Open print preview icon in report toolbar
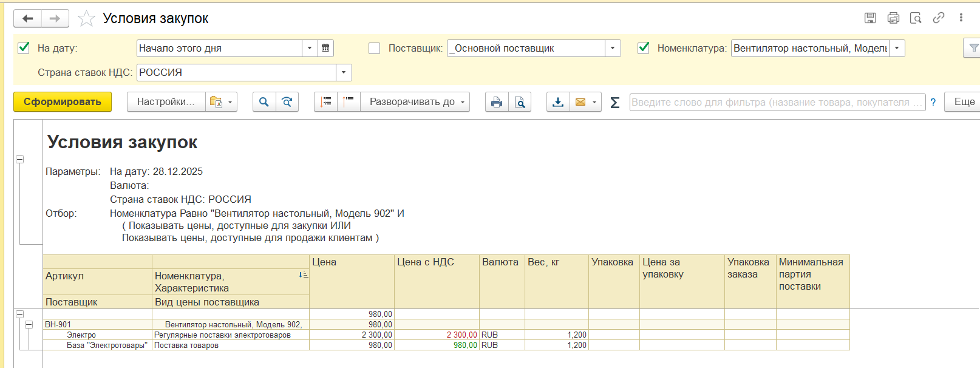Screen dimensions: 980x368 click(520, 102)
